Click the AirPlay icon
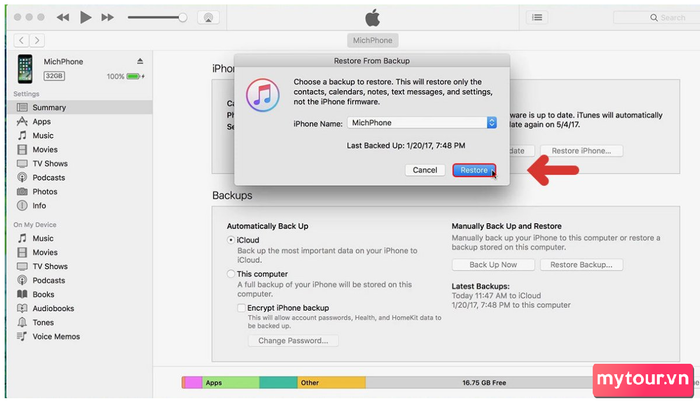700x405 pixels. tap(208, 17)
